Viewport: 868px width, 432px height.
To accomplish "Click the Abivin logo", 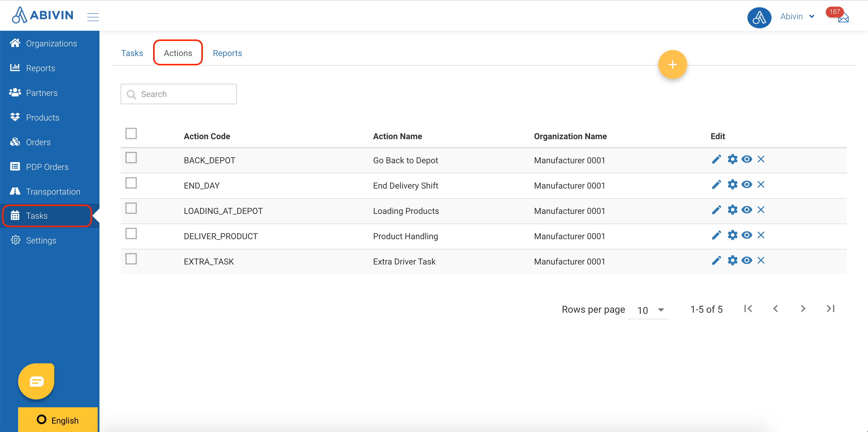I will click(x=42, y=15).
